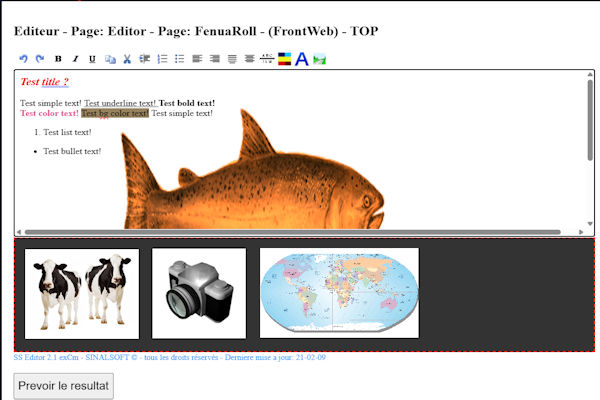
Task: Click the SS Editor 2.1 footer link
Action: point(170,357)
